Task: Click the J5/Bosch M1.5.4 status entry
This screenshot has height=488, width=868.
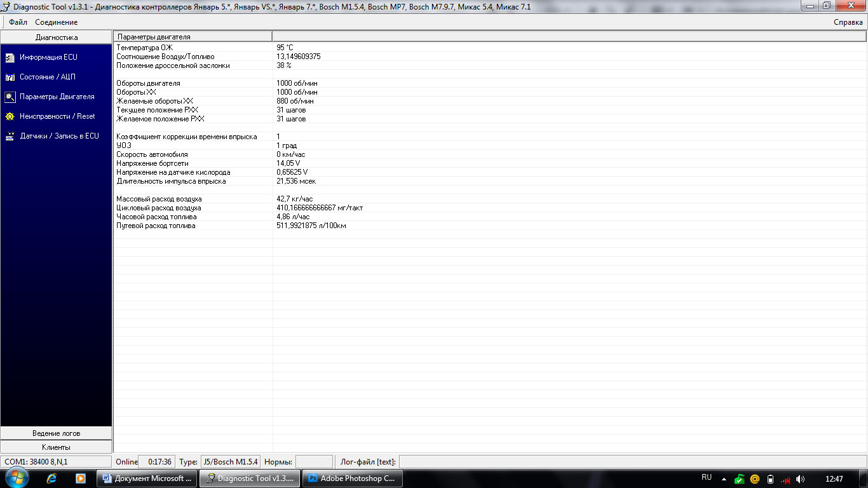Action: point(231,462)
